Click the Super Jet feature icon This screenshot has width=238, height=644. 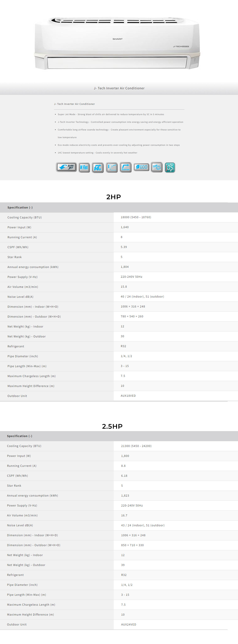tap(66, 167)
